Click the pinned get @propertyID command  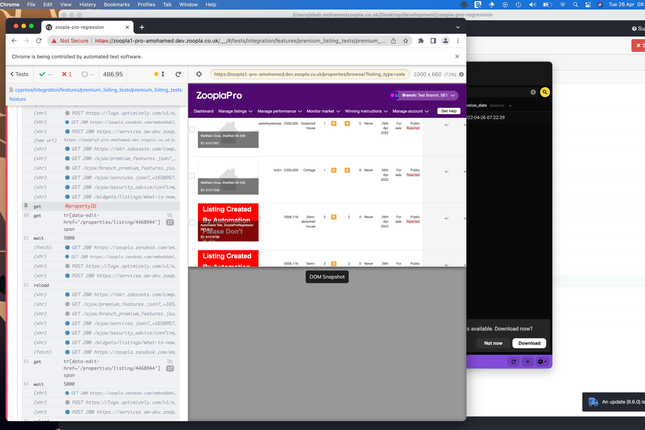(x=101, y=206)
